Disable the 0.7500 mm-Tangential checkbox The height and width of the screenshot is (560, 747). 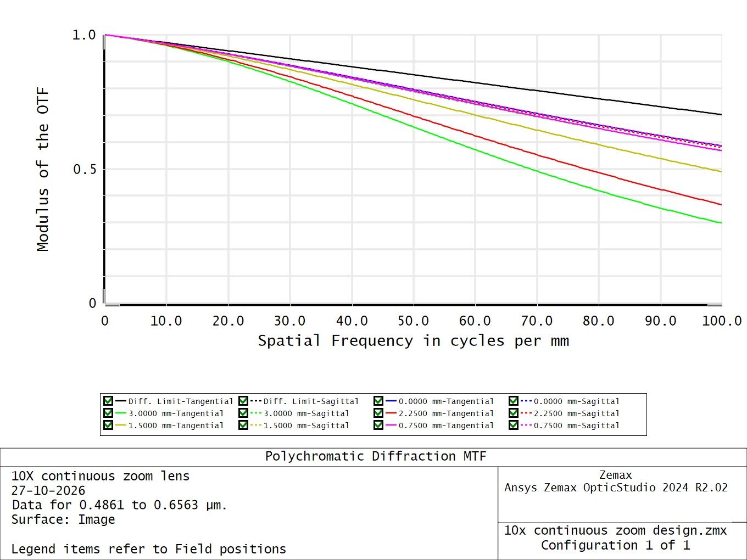click(x=378, y=425)
